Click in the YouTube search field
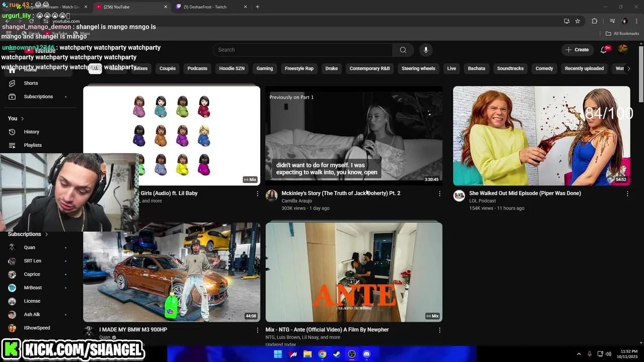Screen dimensions: 644x362 point(303,50)
